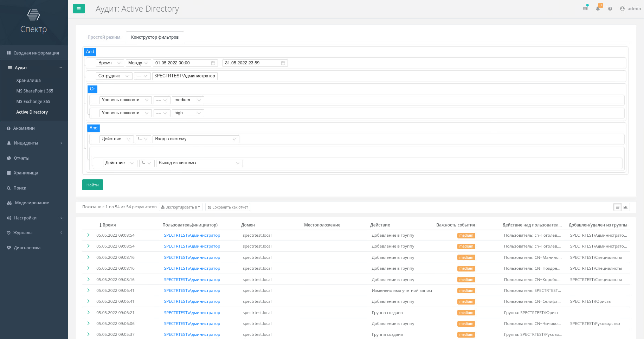Collapse the Аудит sidebar section
Image resolution: width=644 pixels, height=339 pixels.
[34, 68]
